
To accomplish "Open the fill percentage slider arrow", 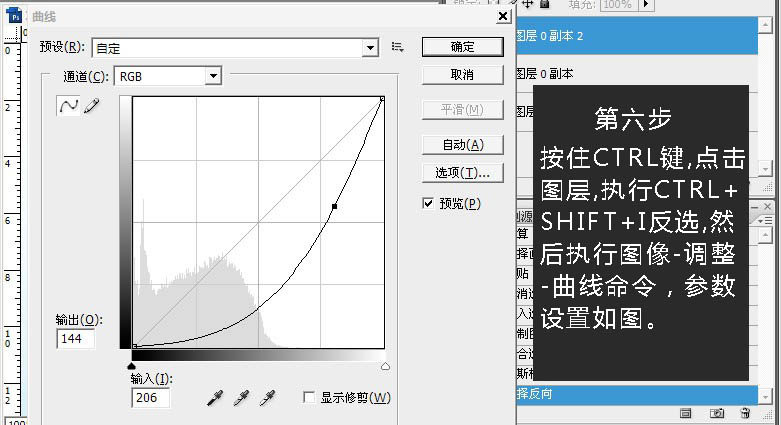I will coord(647,4).
